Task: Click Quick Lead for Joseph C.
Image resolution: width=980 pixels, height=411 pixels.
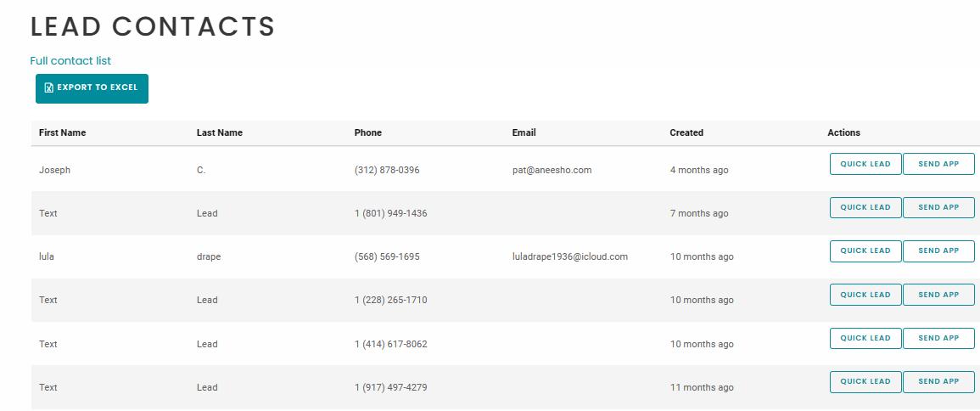Action: [865, 164]
